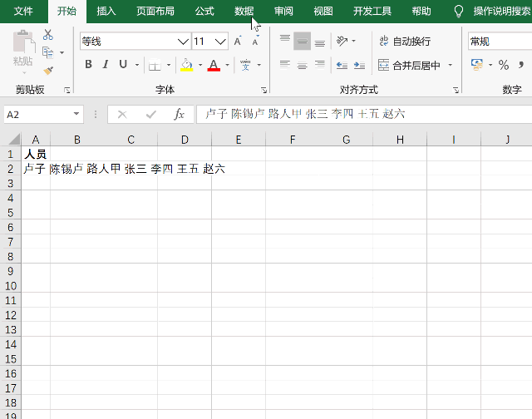
Task: Align text left
Action: click(x=285, y=65)
